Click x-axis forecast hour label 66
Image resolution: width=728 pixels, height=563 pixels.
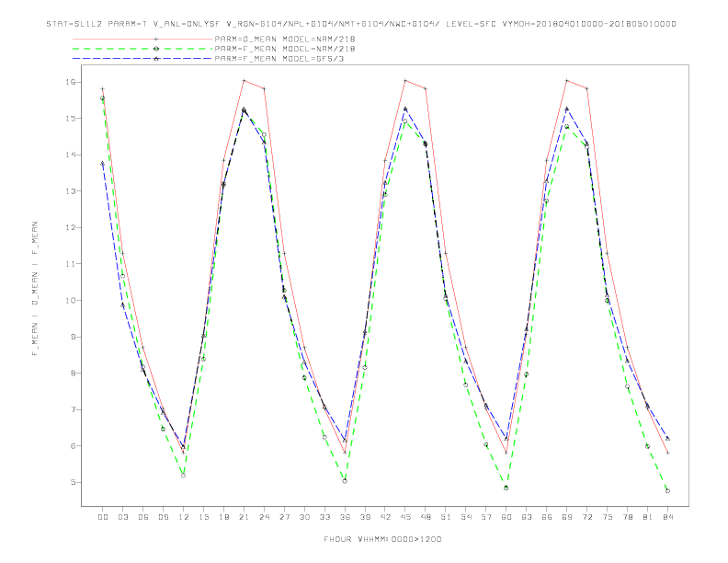coord(547,517)
